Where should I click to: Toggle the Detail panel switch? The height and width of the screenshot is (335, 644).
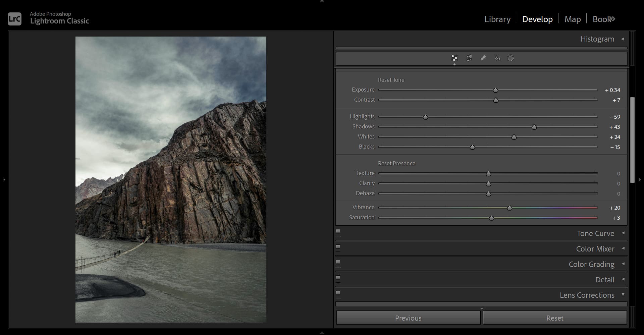tap(338, 279)
